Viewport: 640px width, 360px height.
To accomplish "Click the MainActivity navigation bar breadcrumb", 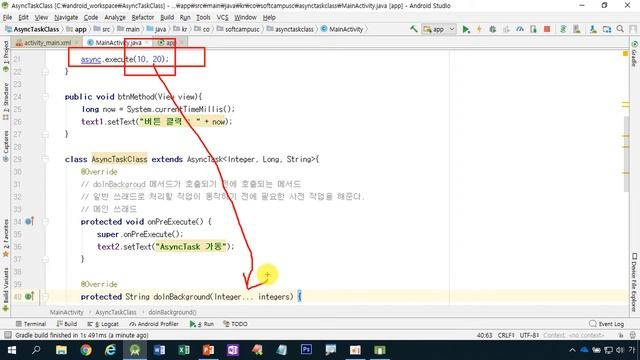I will point(342,29).
